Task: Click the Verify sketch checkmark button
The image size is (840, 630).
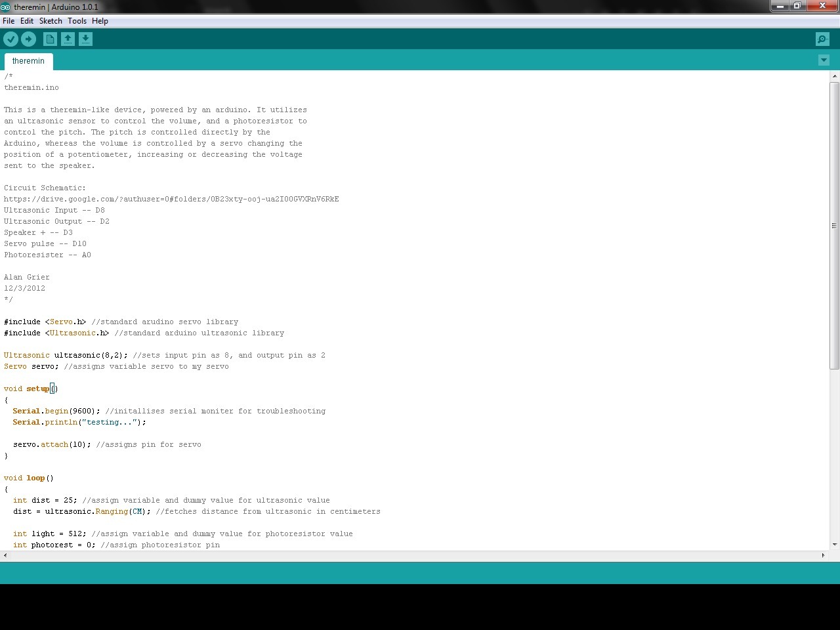Action: coord(10,39)
